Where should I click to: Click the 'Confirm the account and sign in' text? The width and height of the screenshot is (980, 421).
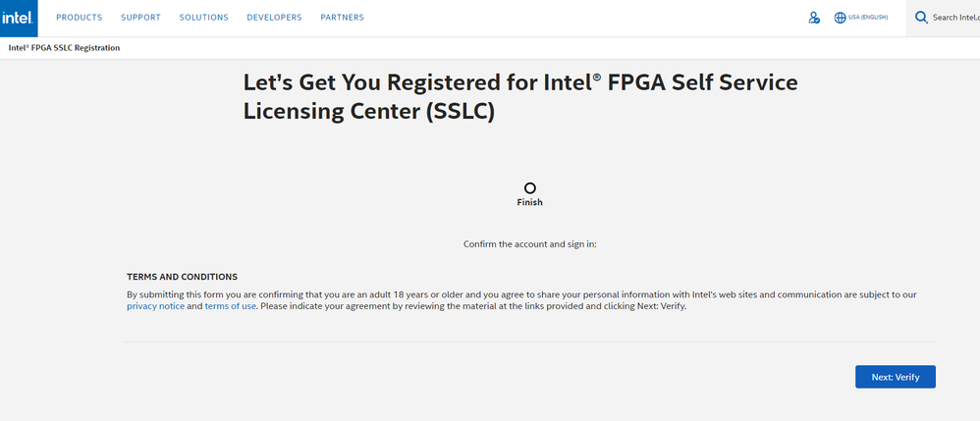(x=529, y=243)
